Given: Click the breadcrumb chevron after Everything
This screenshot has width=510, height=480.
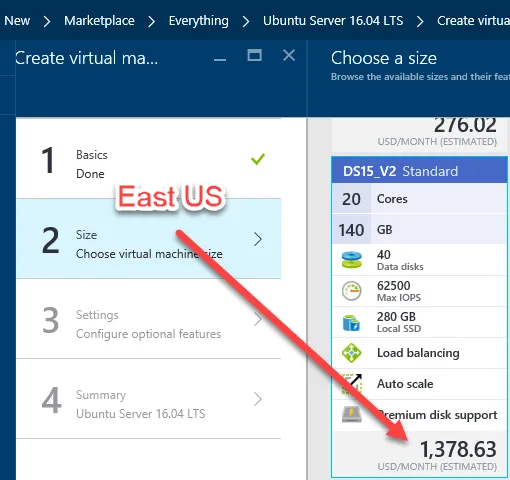Looking at the screenshot, I should click(x=246, y=22).
